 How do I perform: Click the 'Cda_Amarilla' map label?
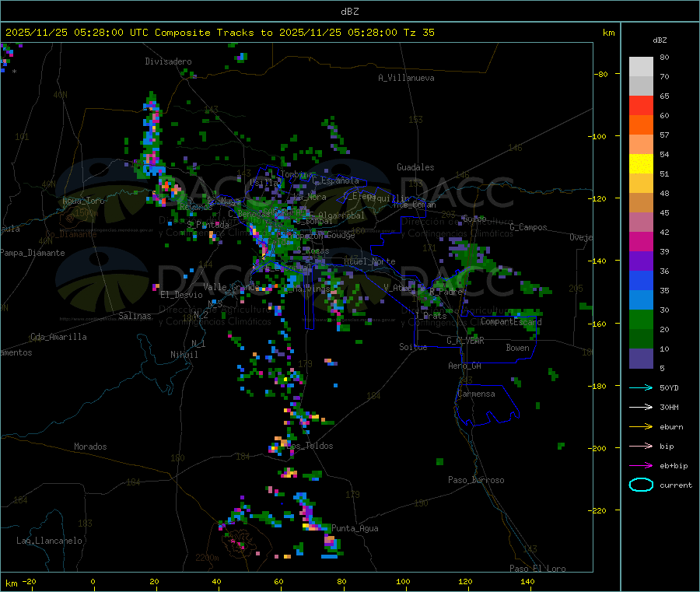coord(58,337)
